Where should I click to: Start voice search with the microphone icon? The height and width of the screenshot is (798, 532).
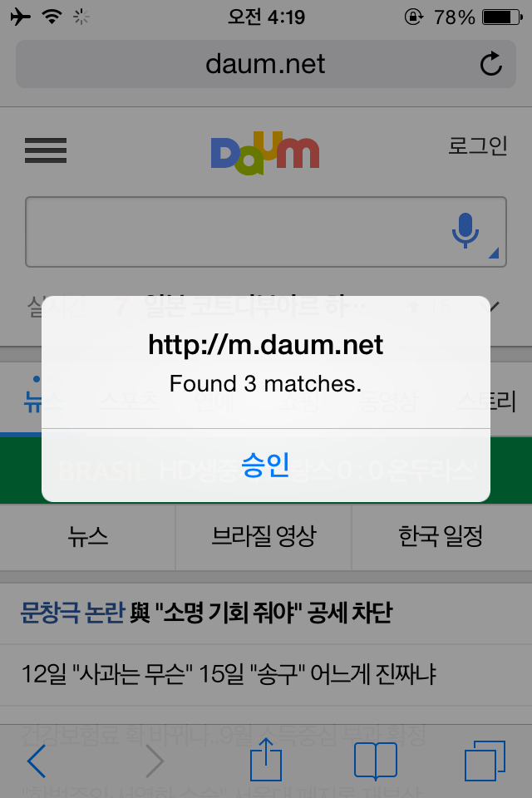[x=465, y=230]
